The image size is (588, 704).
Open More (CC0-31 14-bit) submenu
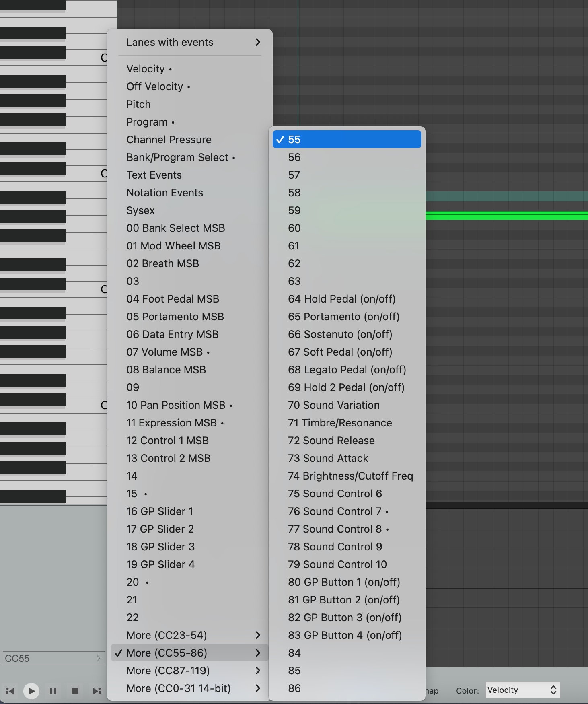coord(189,688)
